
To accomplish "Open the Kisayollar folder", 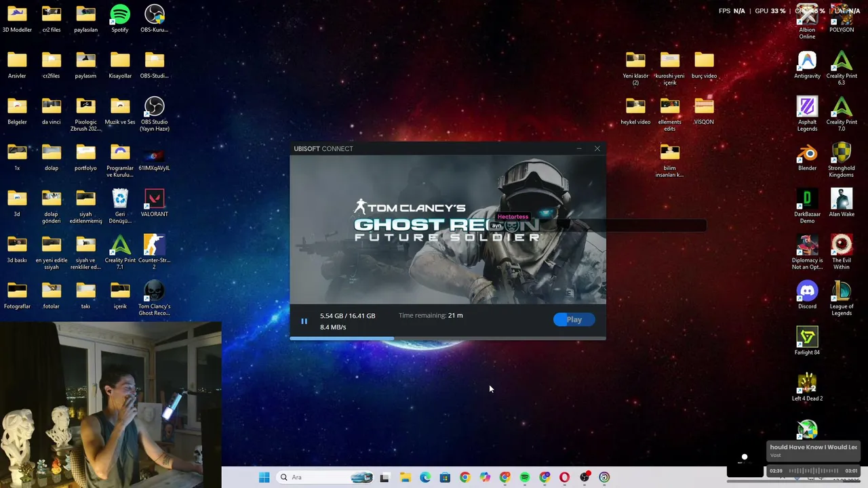I will tap(120, 65).
